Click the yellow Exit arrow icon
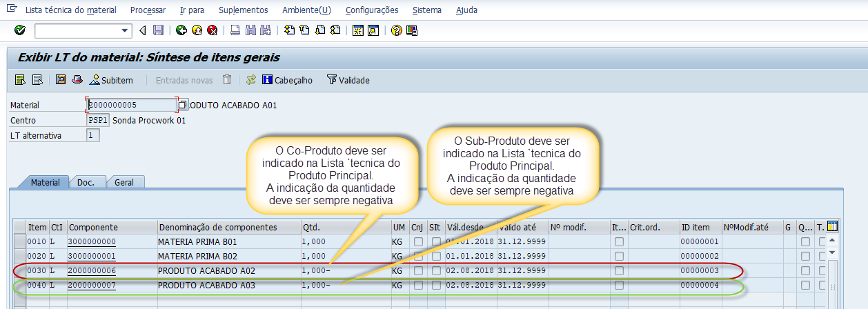The height and width of the screenshot is (309, 868). click(197, 30)
